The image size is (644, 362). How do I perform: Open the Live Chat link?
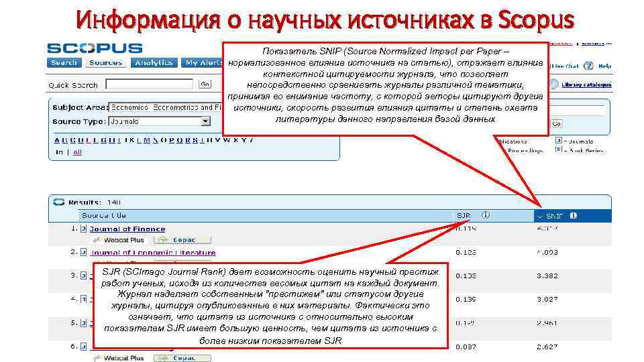(565, 66)
